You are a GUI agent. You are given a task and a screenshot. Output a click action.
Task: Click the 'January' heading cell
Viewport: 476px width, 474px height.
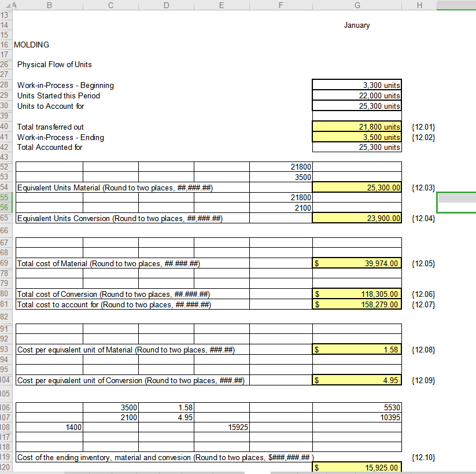click(357, 25)
